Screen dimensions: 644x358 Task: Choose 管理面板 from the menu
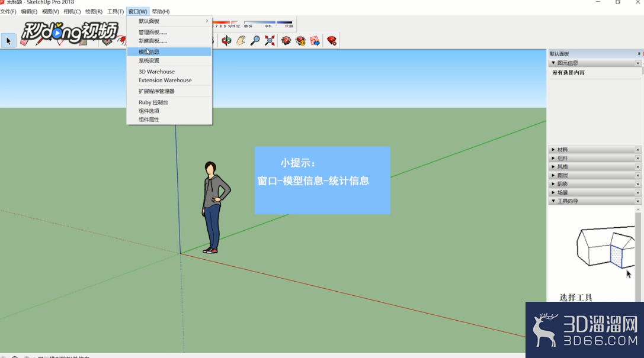(x=169, y=33)
